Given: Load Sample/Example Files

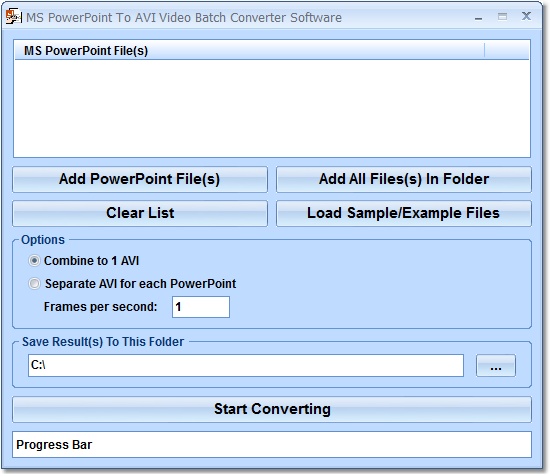Looking at the screenshot, I should click(x=404, y=213).
